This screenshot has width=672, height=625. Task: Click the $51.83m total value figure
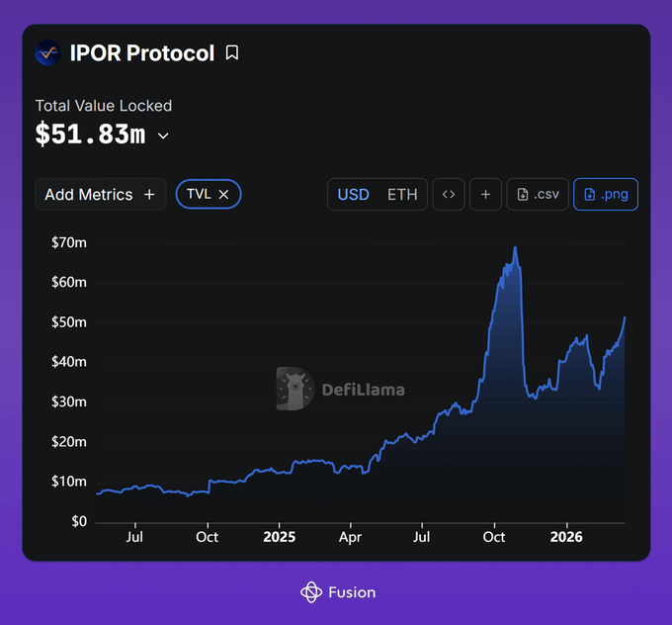90,135
